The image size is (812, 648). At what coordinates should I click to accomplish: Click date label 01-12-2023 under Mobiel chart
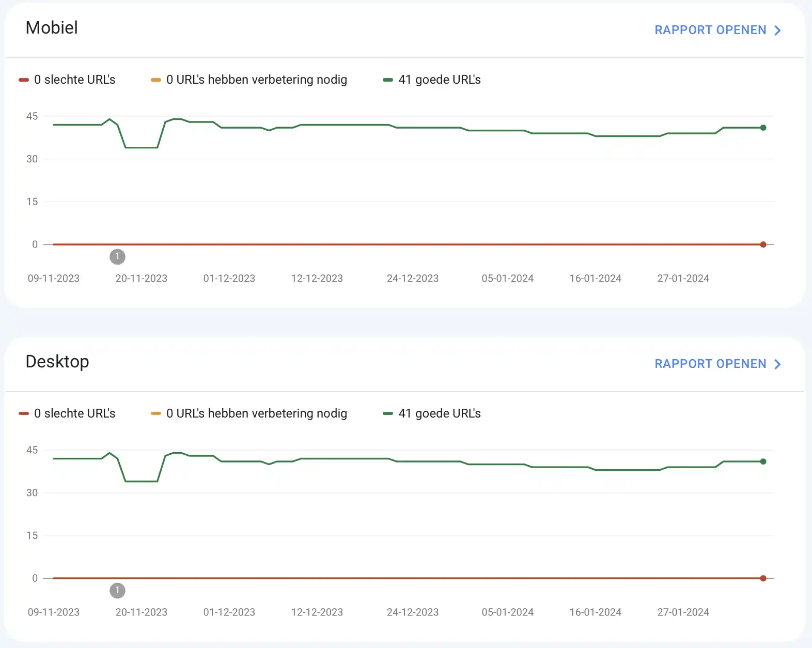(229, 279)
